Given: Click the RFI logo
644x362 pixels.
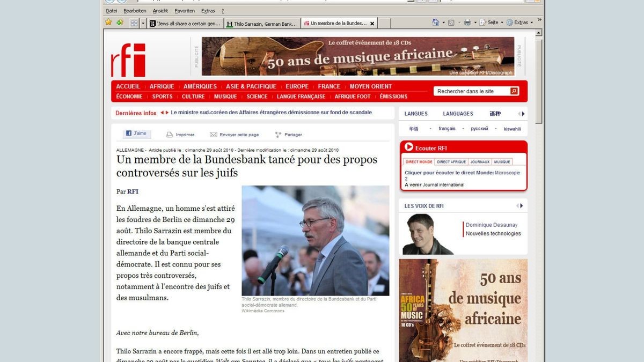Looking at the screenshot, I should (128, 60).
